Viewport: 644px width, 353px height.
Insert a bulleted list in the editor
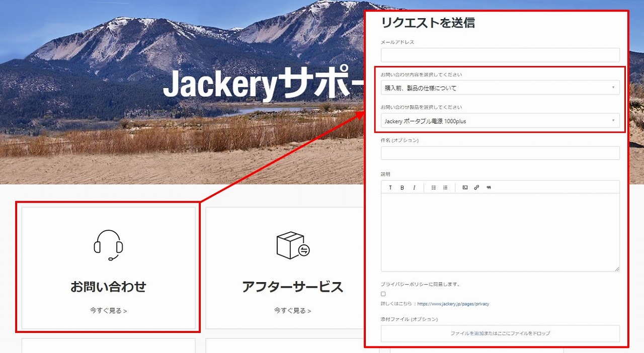[434, 188]
